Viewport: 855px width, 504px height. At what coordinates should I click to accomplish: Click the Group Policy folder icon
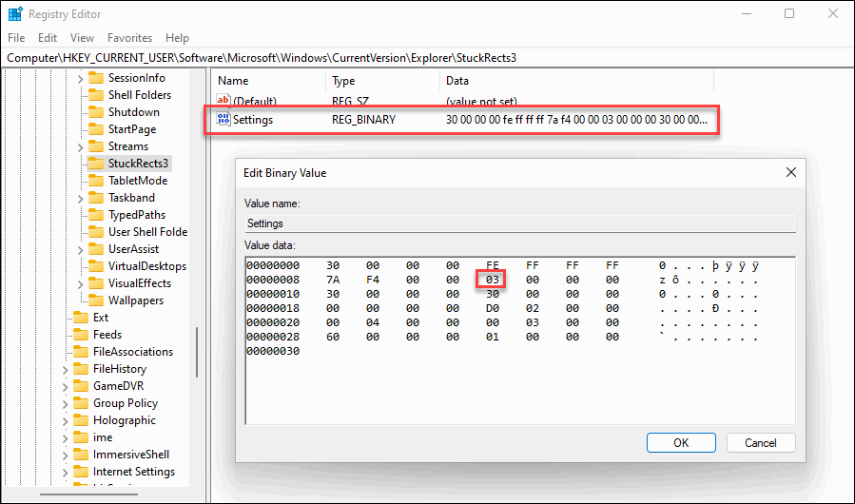(x=81, y=403)
